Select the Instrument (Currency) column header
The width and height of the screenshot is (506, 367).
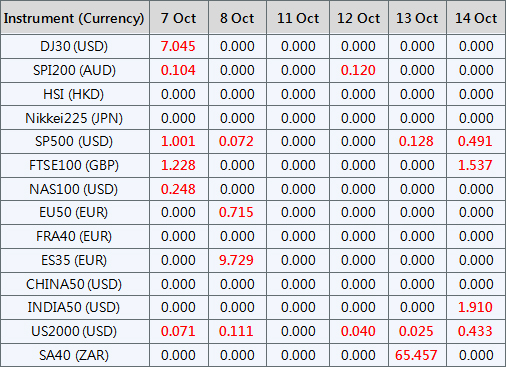74,18
